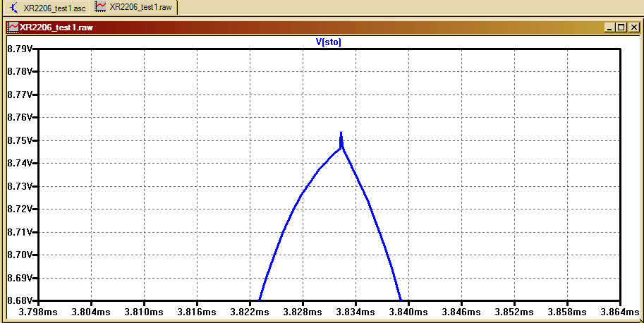Click the schematic icon on the .asc tab
The height and width of the screenshot is (323, 644).
coord(14,7)
